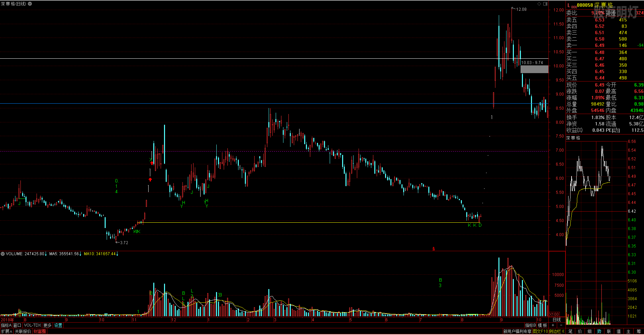
Task: Open the 指标B indicator tab
Action: 530,325
